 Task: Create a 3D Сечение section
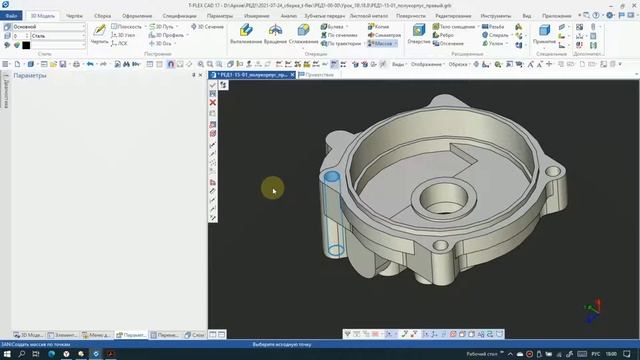click(207, 27)
